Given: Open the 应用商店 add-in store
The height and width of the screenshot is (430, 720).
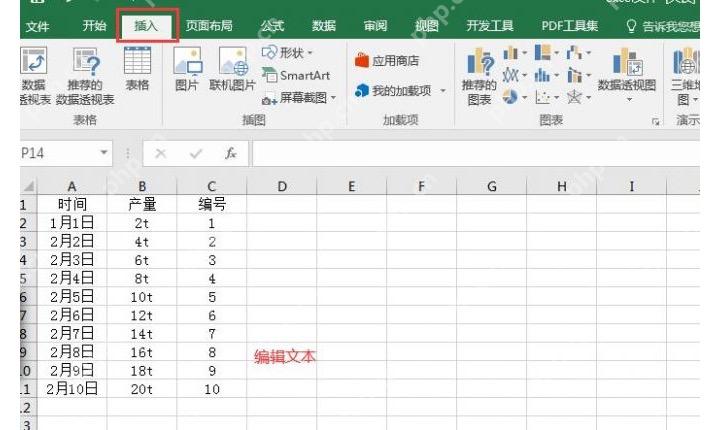Looking at the screenshot, I should [x=387, y=60].
